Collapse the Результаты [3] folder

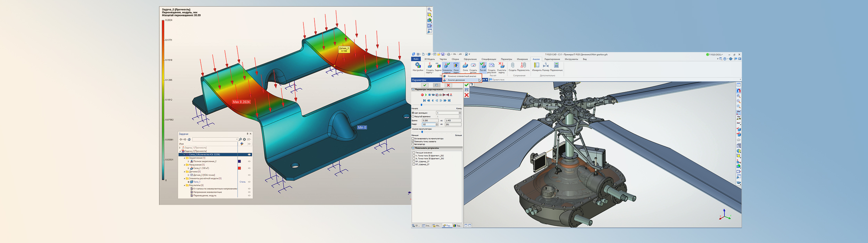click(x=184, y=185)
